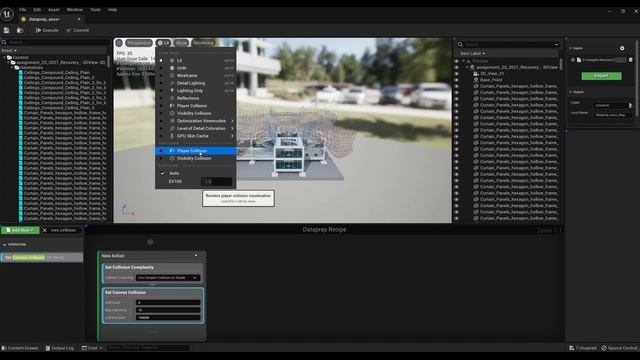This screenshot has width=640, height=360.
Task: Open the File menu
Action: coord(22,9)
